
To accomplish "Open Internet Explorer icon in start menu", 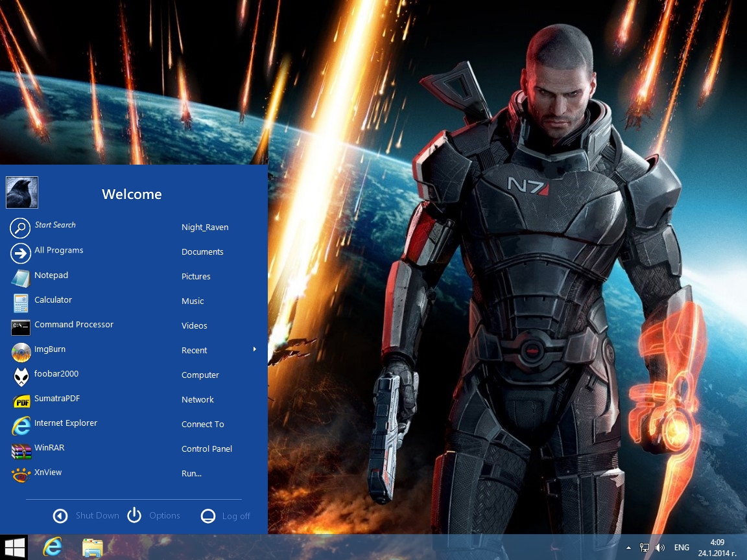I will pyautogui.click(x=21, y=426).
